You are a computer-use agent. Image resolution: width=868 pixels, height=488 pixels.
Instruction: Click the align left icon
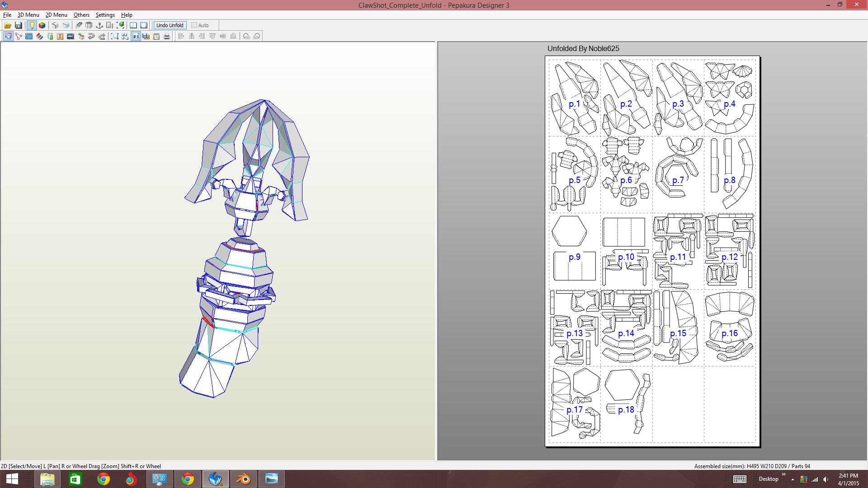tap(181, 36)
